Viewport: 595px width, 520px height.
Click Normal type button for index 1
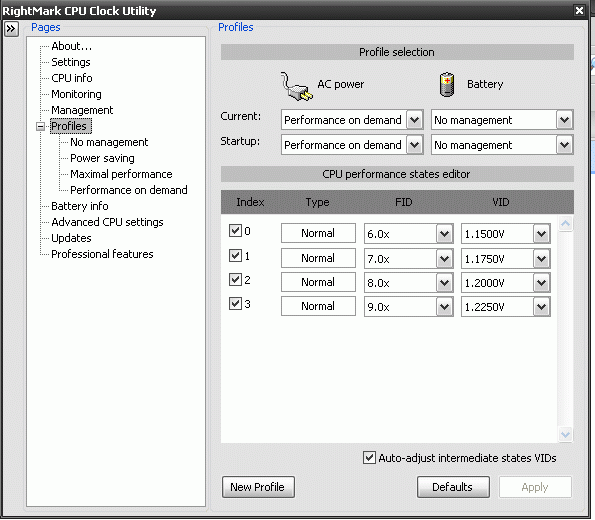click(x=318, y=258)
